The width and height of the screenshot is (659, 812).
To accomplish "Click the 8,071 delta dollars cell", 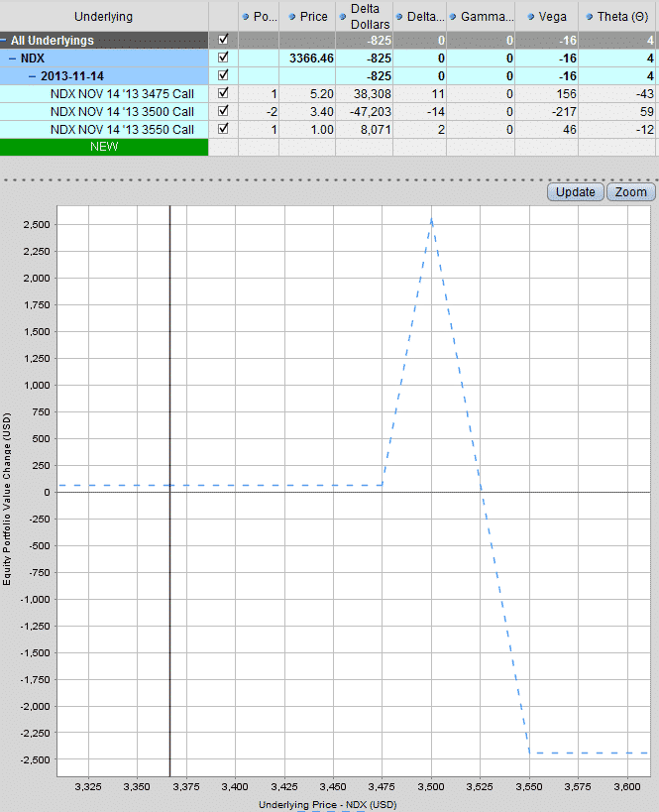I will coord(365,130).
